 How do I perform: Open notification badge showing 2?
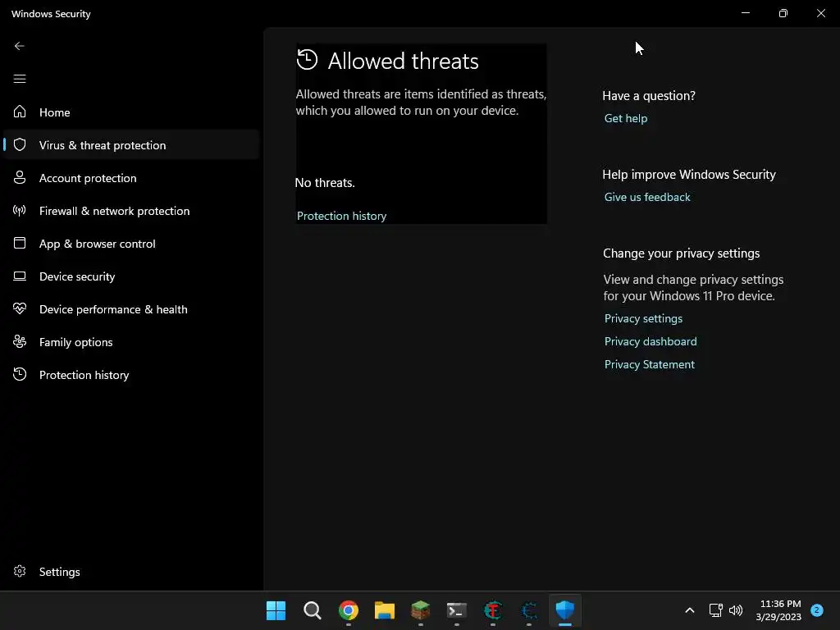point(817,609)
